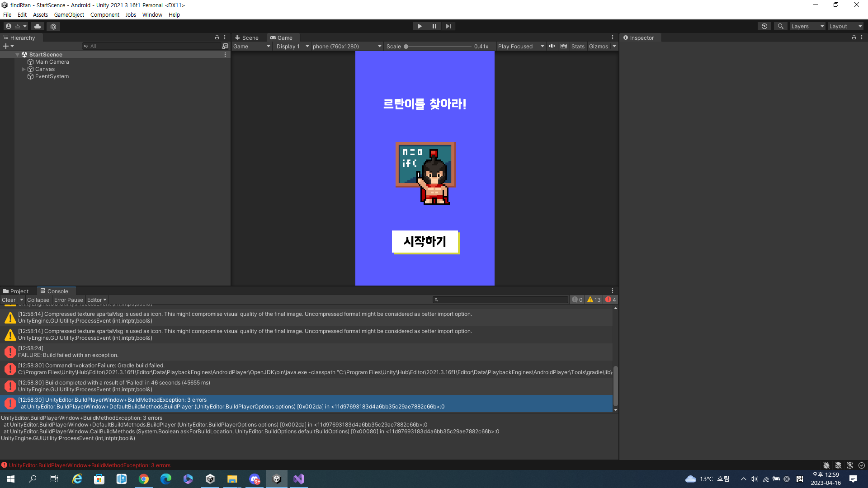Screen dimensions: 868x488
Task: Open the Undo History icon
Action: (764, 26)
